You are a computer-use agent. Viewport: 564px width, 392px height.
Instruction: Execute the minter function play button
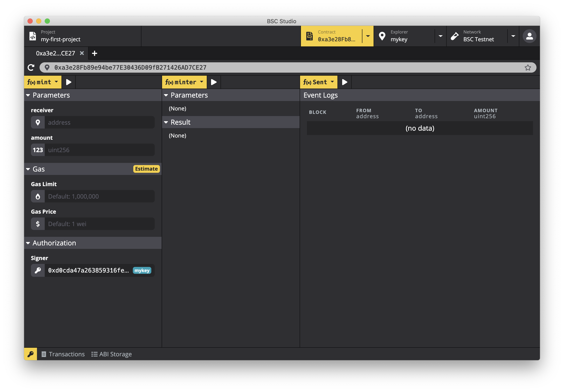click(x=214, y=82)
